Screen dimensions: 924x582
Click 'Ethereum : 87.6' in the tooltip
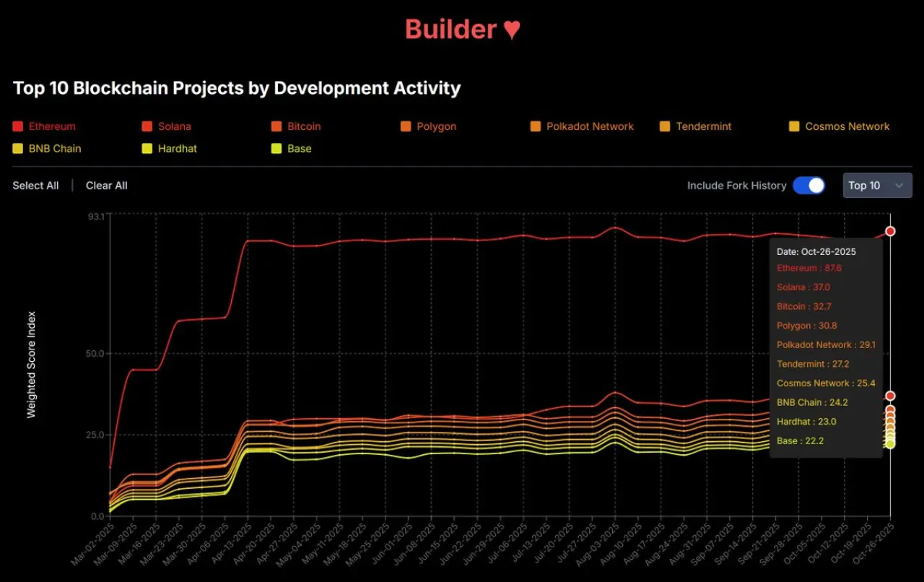click(x=809, y=268)
